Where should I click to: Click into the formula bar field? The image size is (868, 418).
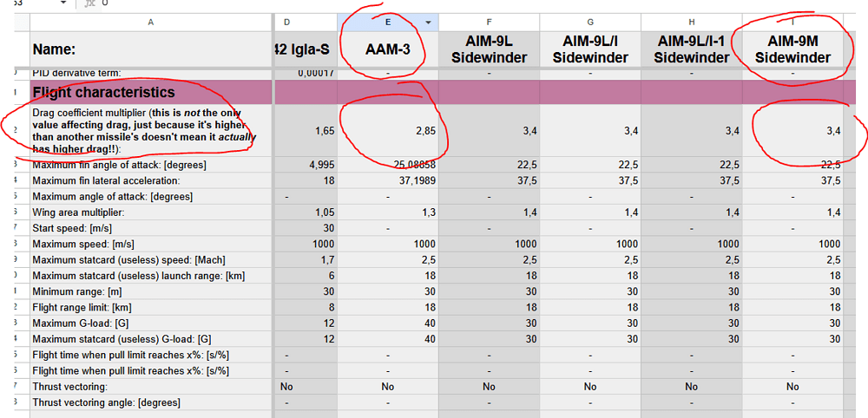434,4
